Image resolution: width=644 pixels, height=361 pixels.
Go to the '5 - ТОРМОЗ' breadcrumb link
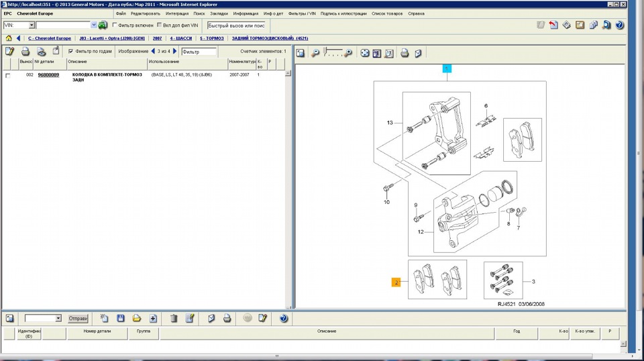(212, 38)
